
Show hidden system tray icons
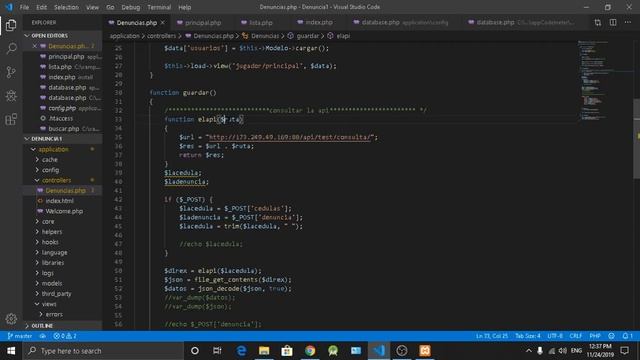529,351
